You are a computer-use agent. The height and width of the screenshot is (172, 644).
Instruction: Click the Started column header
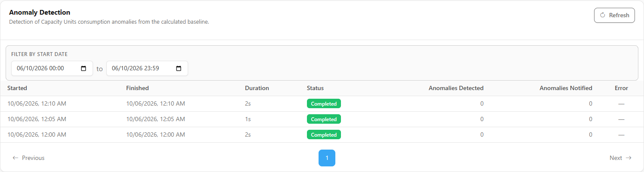pyautogui.click(x=17, y=88)
